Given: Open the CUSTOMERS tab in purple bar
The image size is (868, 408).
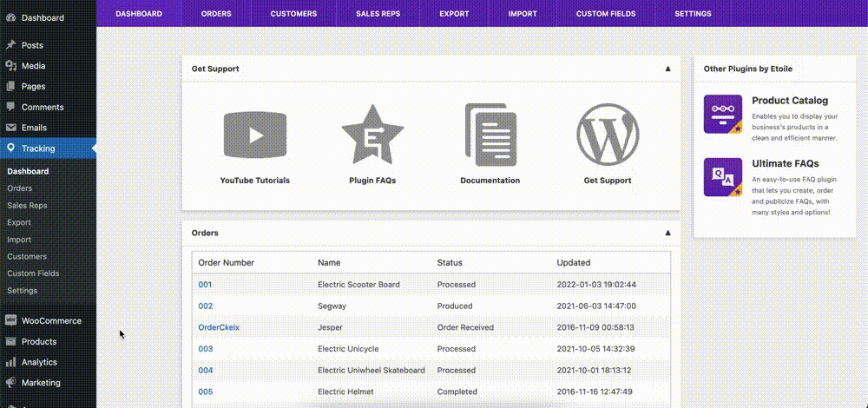Looking at the screenshot, I should coord(294,13).
